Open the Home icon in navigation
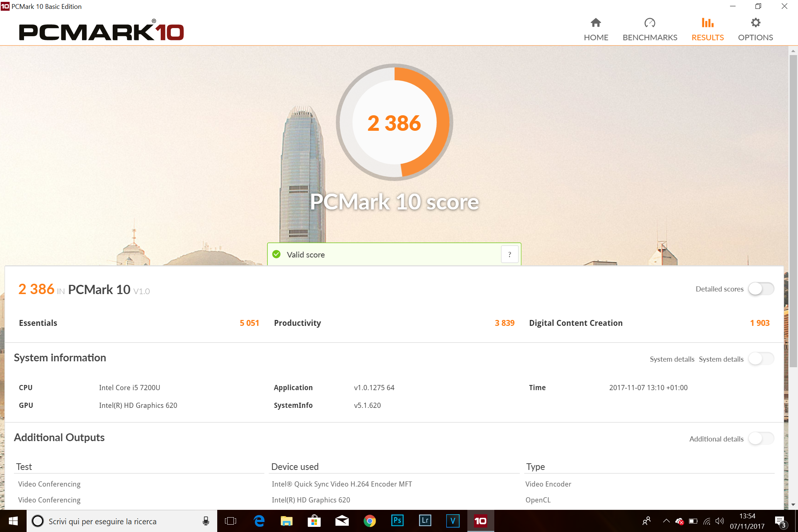 pyautogui.click(x=596, y=23)
